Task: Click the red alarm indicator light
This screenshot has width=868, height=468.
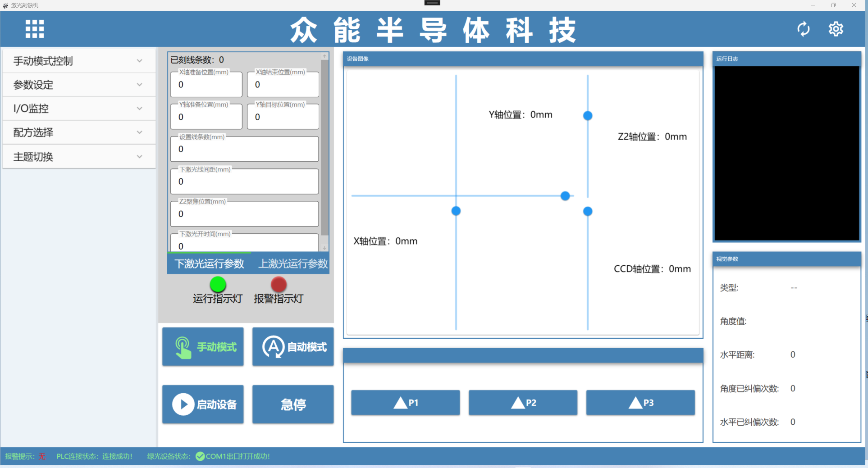Action: (279, 284)
